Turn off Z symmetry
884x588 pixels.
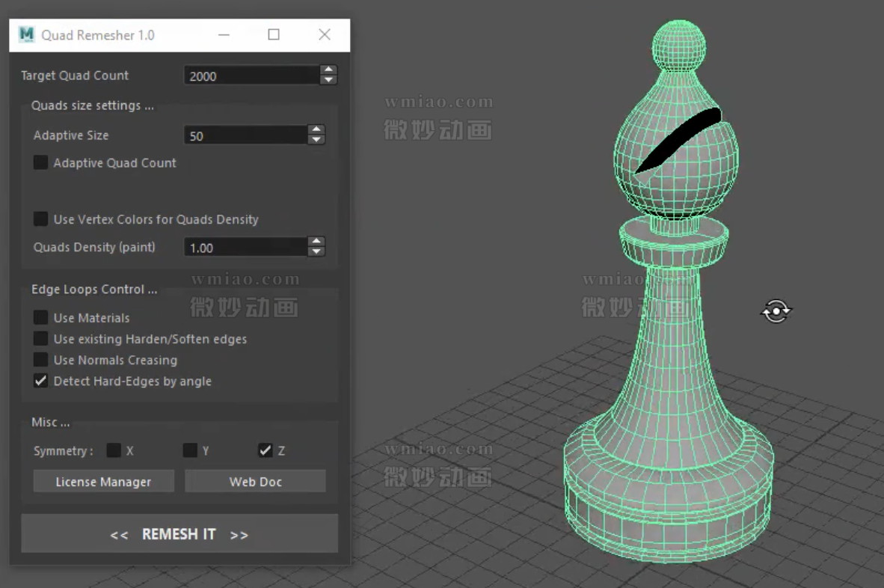[265, 450]
